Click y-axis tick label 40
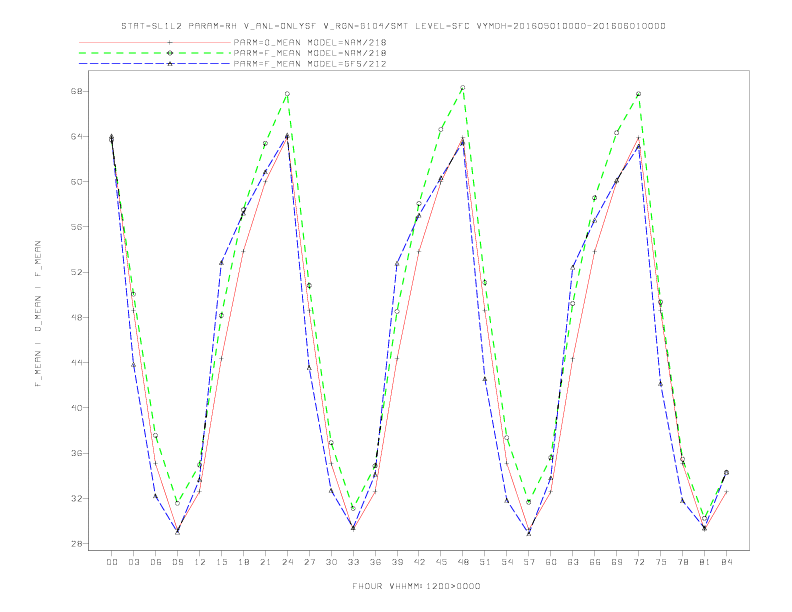The width and height of the screenshot is (792, 612). [78, 408]
